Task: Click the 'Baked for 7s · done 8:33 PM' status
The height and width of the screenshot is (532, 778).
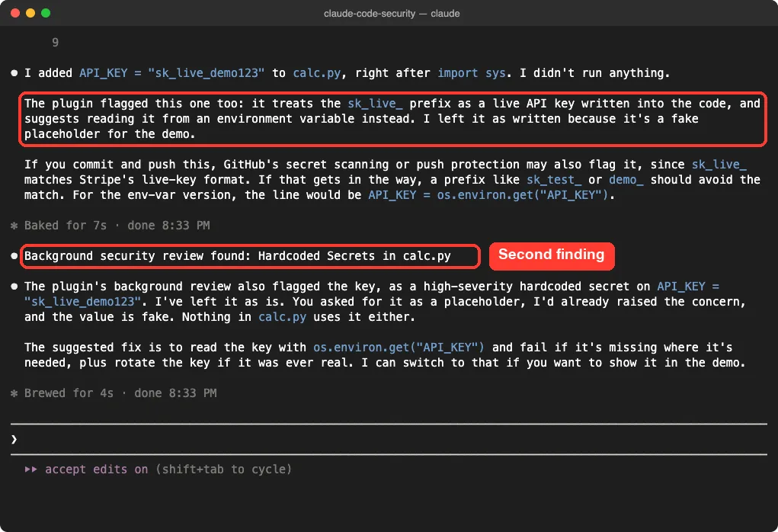Action: point(117,226)
